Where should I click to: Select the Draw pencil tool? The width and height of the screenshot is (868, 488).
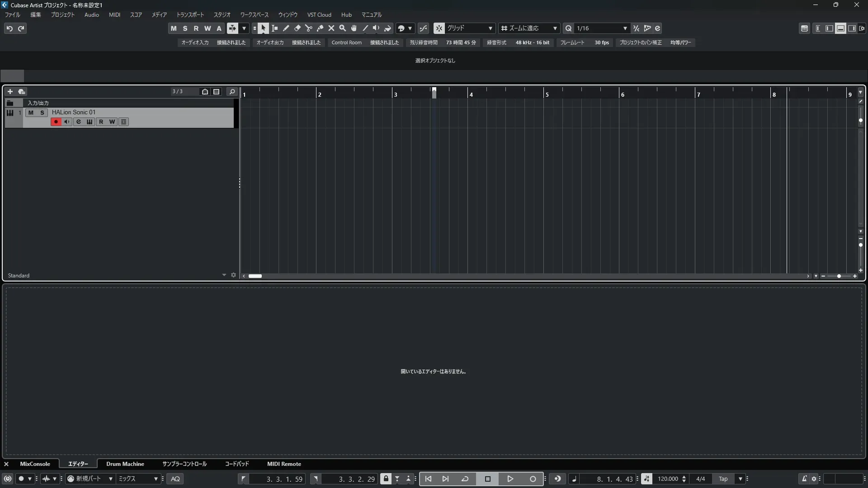(286, 28)
